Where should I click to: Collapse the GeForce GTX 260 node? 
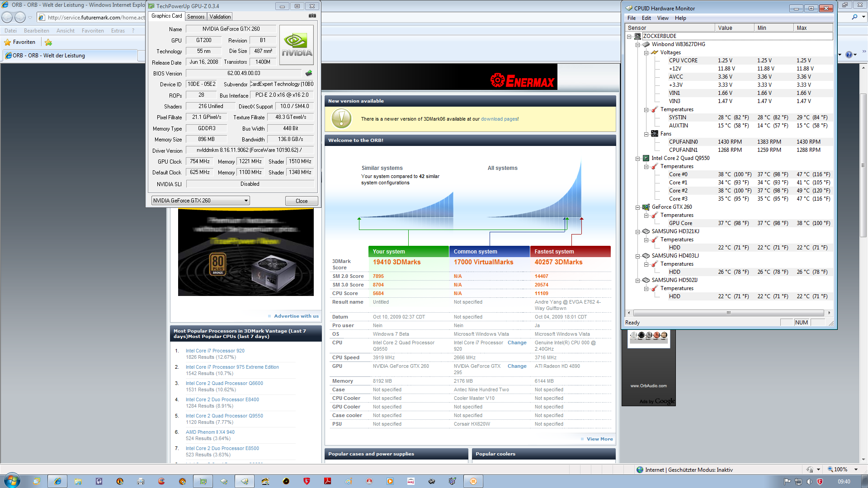pyautogui.click(x=637, y=207)
